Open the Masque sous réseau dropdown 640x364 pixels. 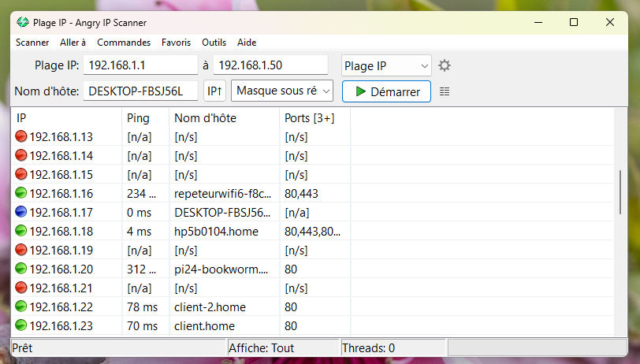pos(282,91)
